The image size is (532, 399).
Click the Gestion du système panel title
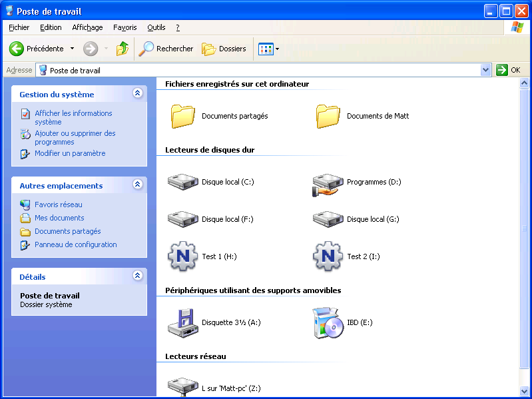pyautogui.click(x=57, y=95)
